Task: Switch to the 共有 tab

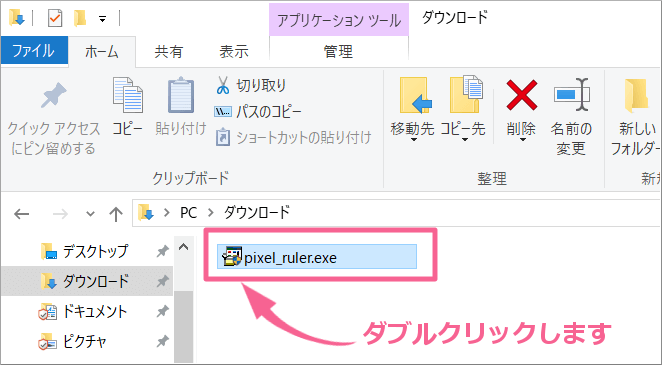Action: click(x=168, y=52)
